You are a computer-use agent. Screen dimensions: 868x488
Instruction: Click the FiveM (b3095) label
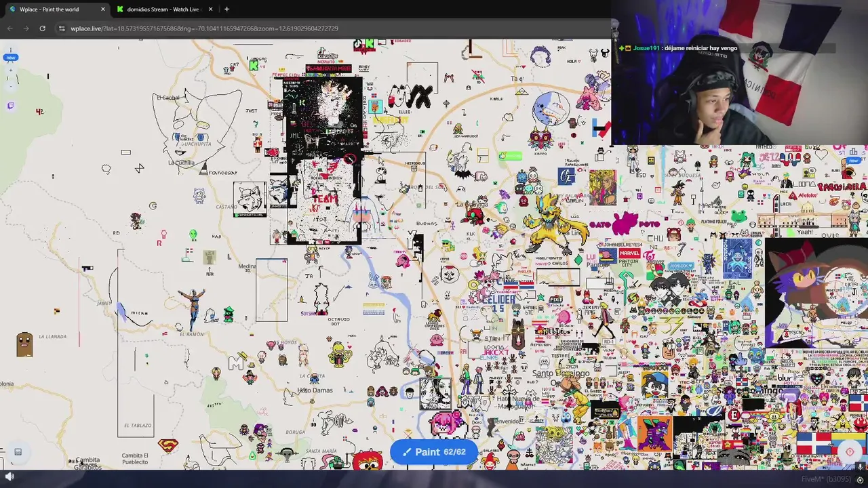coord(825,479)
